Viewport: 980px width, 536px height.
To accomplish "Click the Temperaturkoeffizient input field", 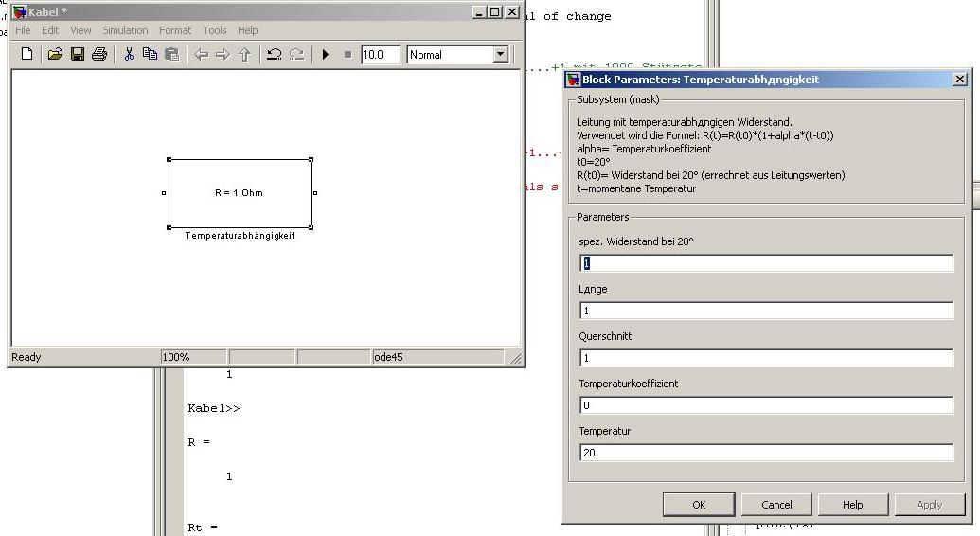I will 766,405.
